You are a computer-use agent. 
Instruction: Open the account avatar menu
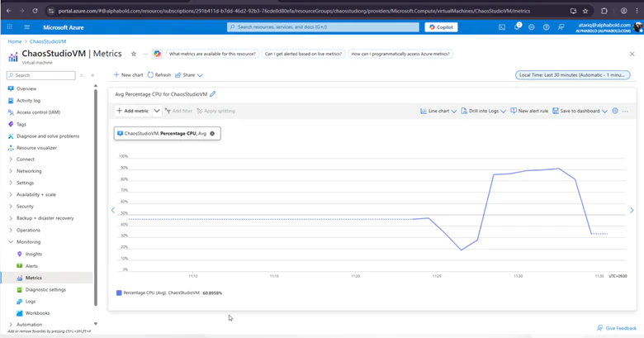[x=638, y=27]
